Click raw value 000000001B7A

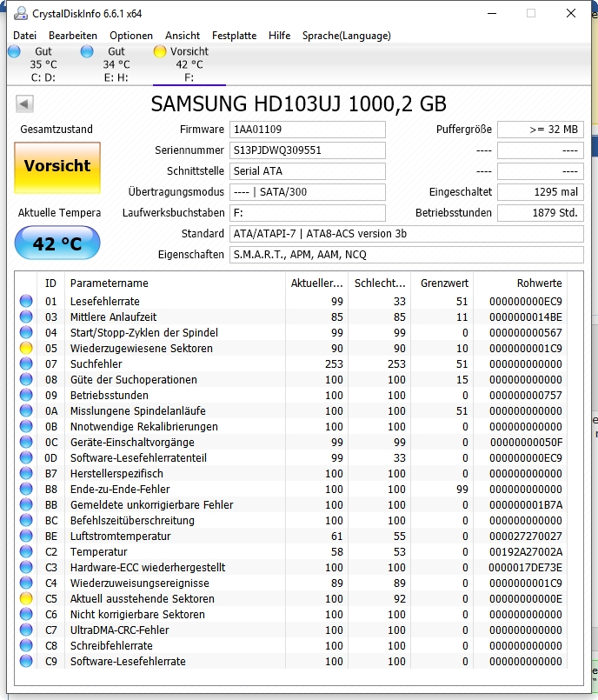pyautogui.click(x=526, y=504)
